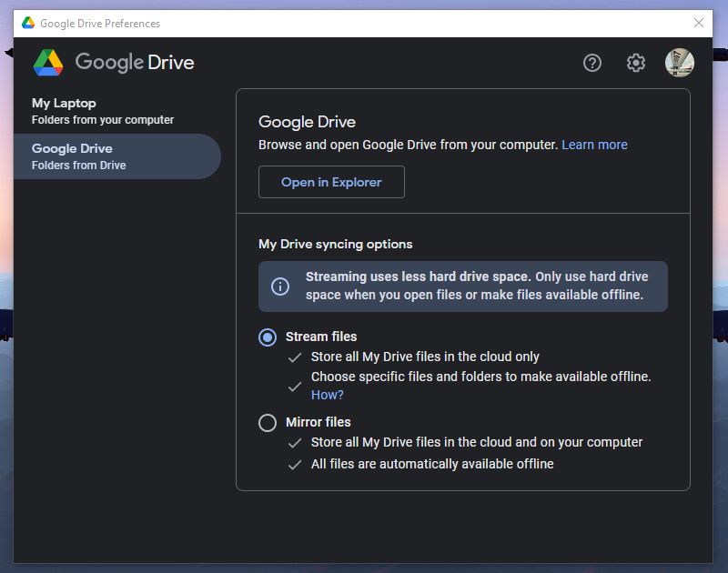This screenshot has width=728, height=573.
Task: Open the settings gear
Action: pyautogui.click(x=636, y=63)
